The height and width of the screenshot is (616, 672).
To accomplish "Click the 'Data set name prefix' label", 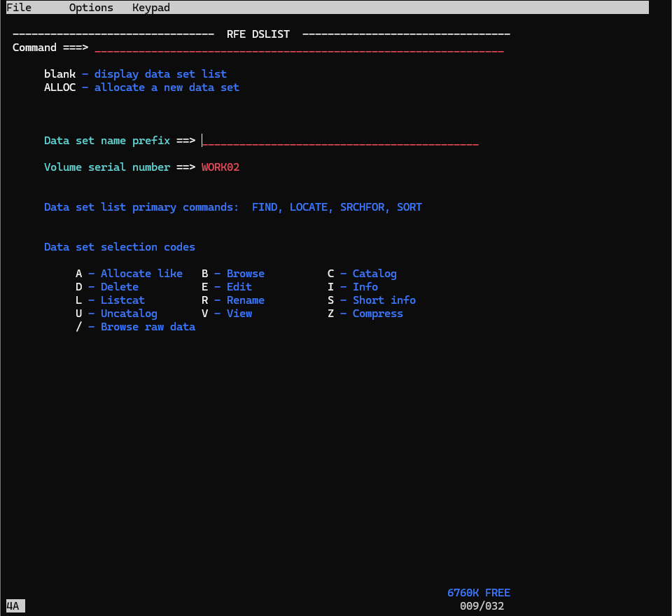I will (x=107, y=141).
